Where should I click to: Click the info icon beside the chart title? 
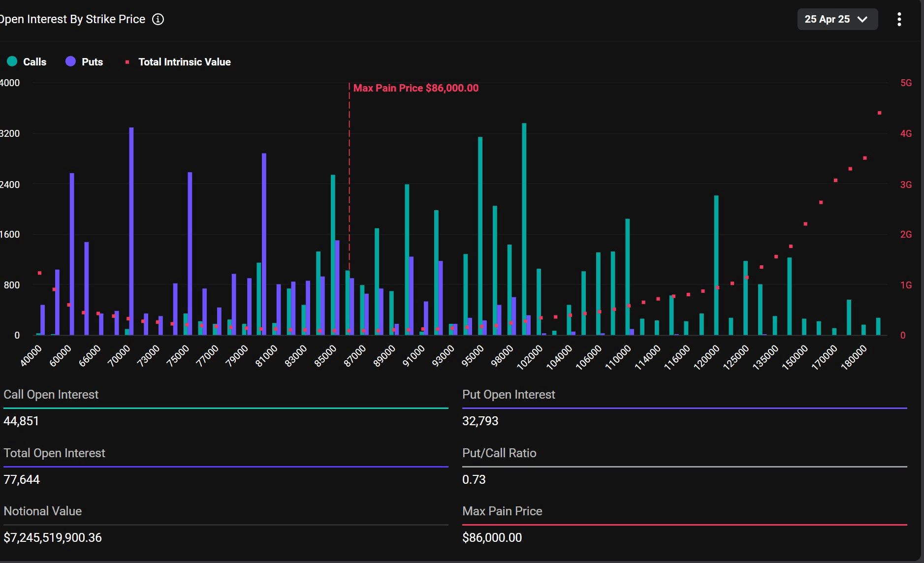click(158, 19)
